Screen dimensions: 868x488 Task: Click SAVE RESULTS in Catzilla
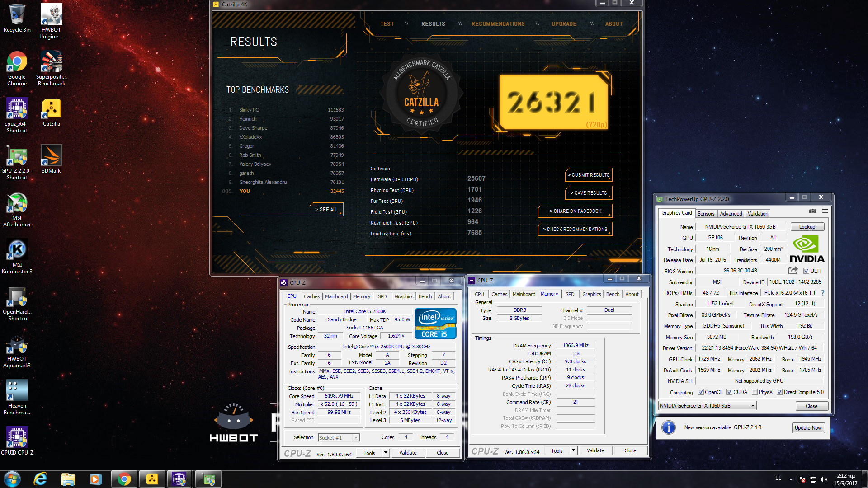(x=589, y=193)
